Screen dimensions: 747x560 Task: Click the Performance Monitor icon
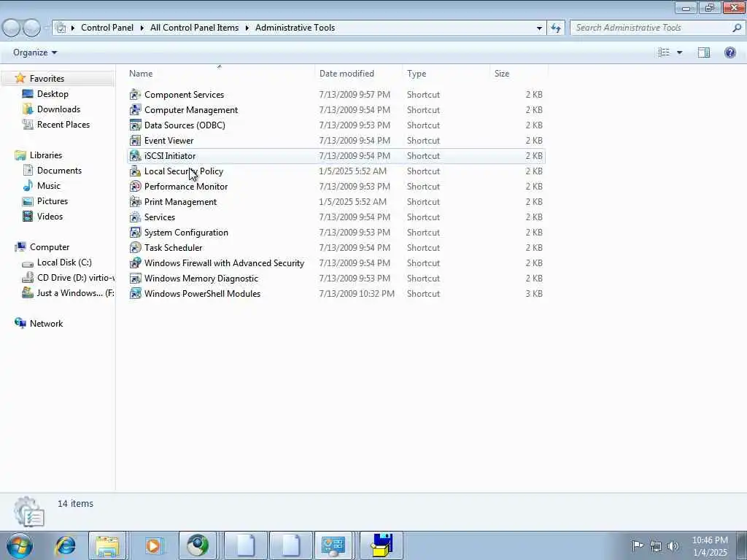tap(135, 186)
